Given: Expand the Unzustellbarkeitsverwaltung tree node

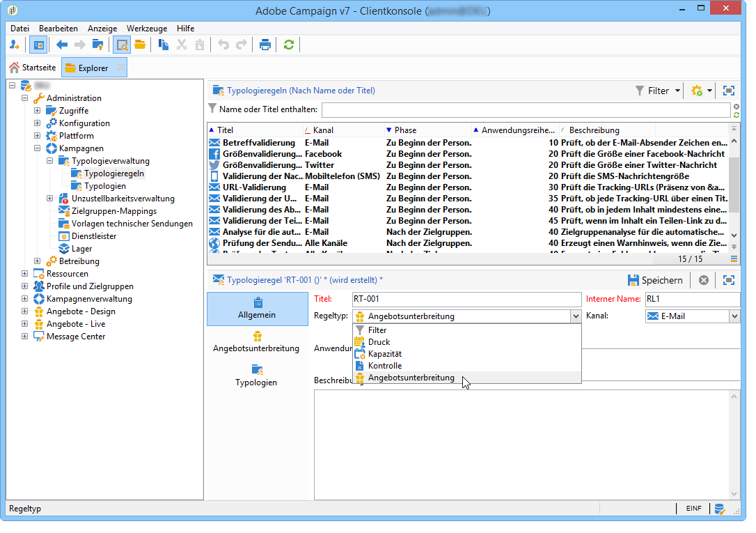Looking at the screenshot, I should point(49,199).
